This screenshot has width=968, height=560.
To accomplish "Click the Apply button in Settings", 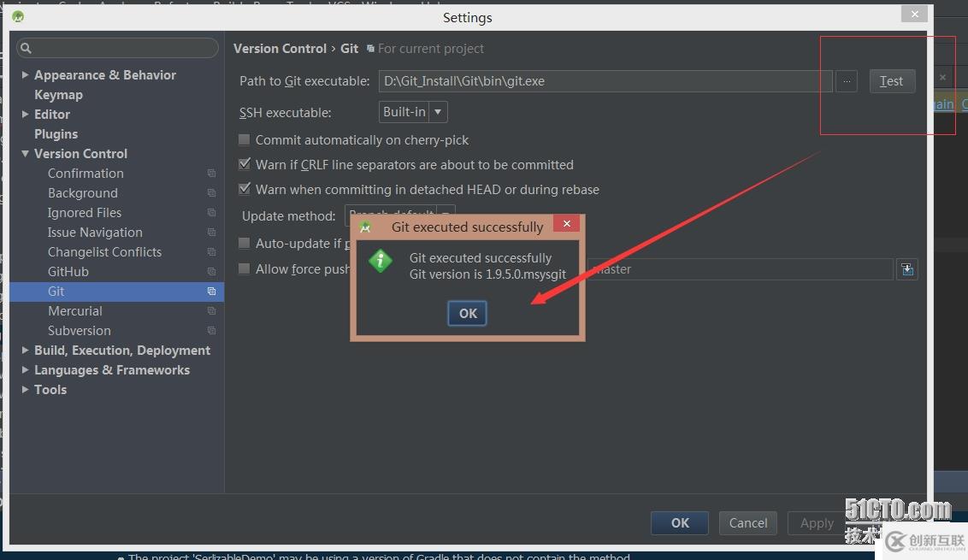I will coord(817,523).
